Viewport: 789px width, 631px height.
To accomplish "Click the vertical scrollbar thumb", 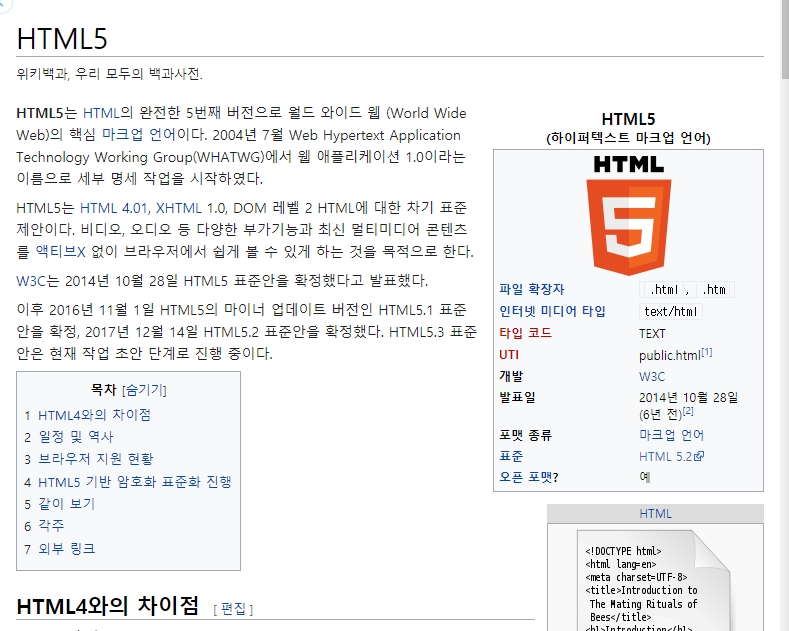I will coord(785,39).
